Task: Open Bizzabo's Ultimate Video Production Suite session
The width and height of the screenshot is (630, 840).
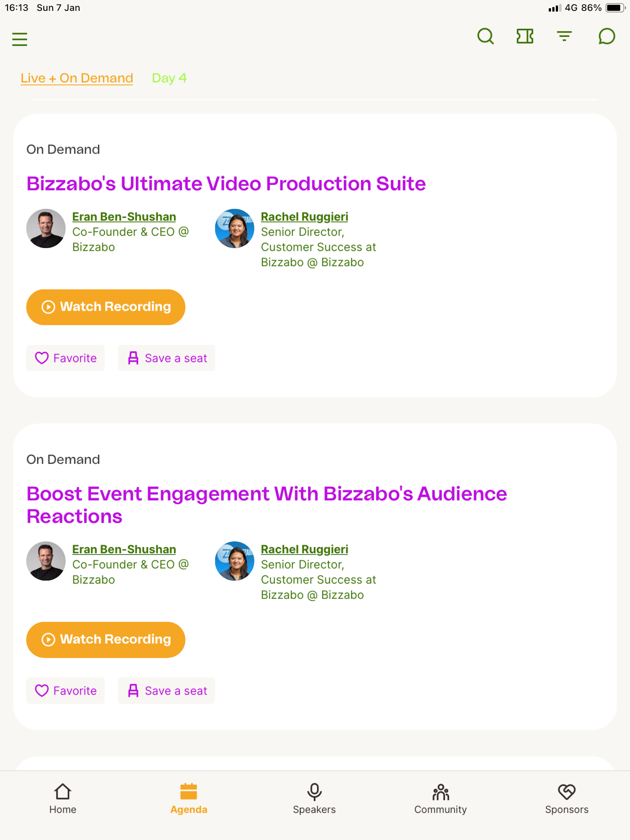Action: click(x=226, y=184)
